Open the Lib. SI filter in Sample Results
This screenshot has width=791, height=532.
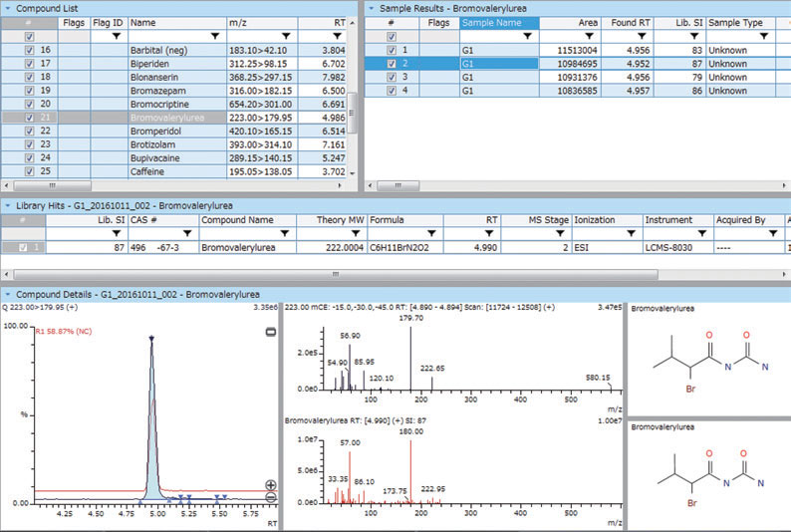694,36
